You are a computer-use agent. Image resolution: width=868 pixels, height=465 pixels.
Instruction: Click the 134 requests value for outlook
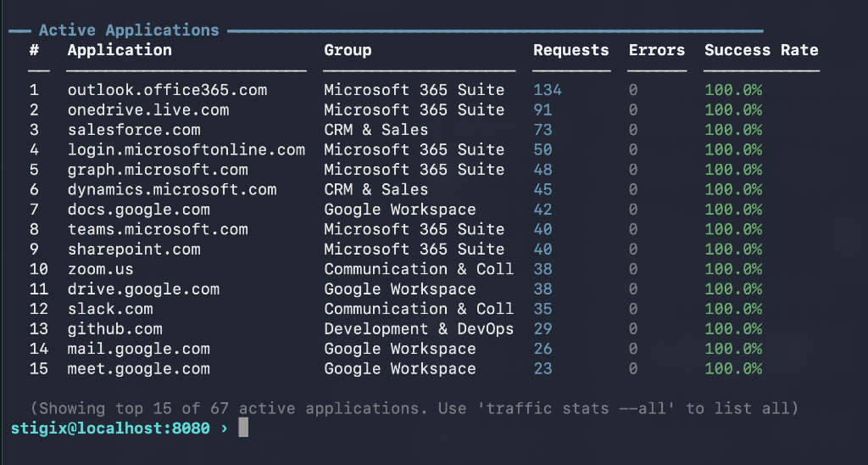tap(548, 90)
